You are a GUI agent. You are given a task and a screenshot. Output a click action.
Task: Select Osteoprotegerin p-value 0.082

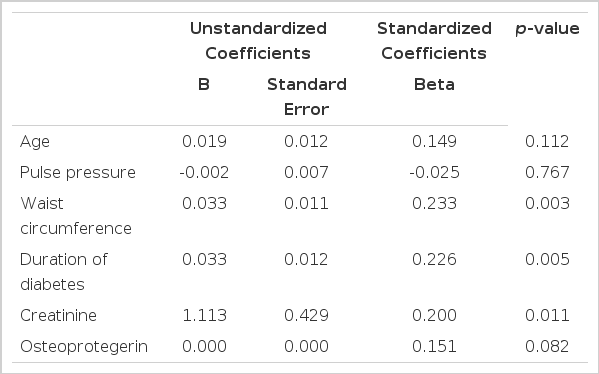coord(547,346)
